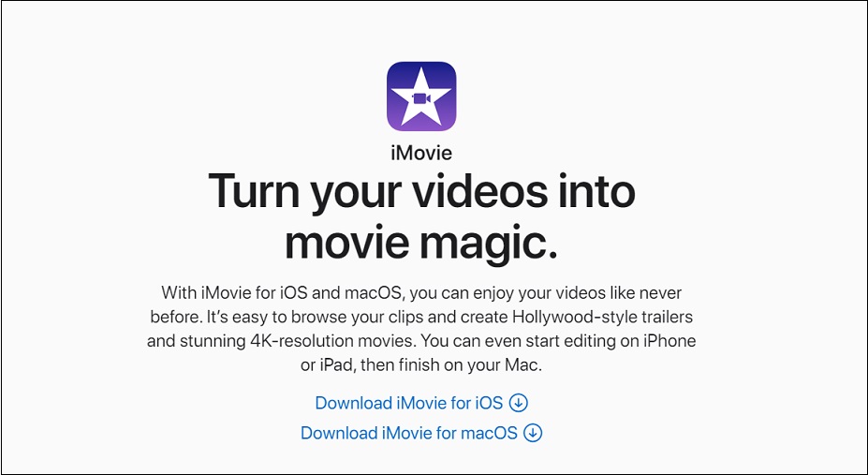Click the circled down-arrow beside macOS download
Viewport: 868px width, 475px height.
(533, 433)
